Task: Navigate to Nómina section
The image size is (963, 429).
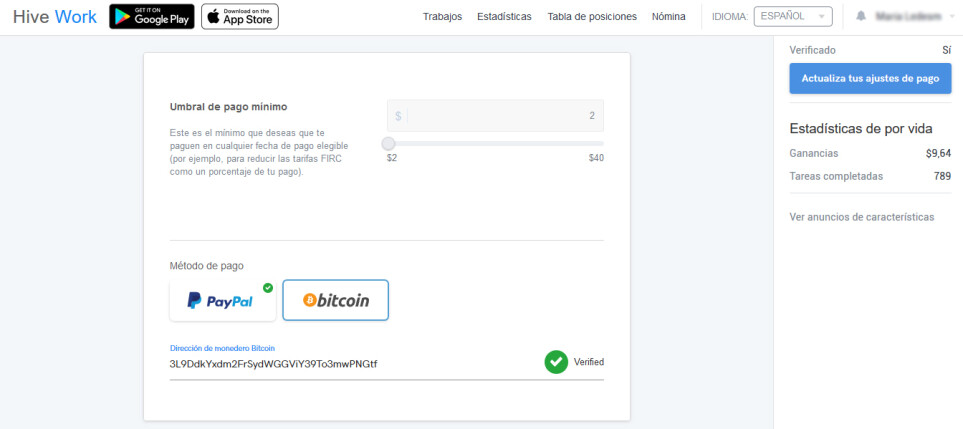Action: [x=669, y=17]
